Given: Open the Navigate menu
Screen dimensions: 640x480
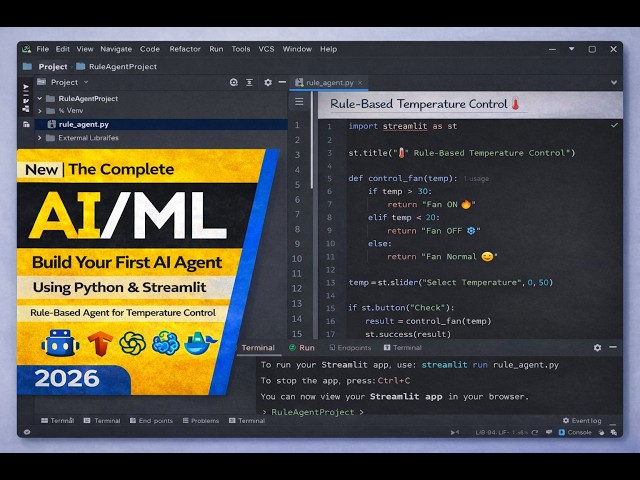Looking at the screenshot, I should pos(116,49).
